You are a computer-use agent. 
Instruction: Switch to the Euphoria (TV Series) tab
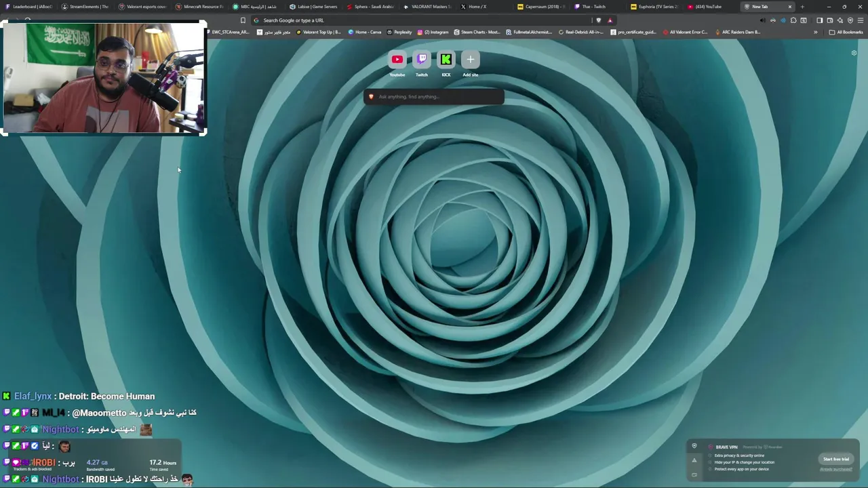[655, 7]
